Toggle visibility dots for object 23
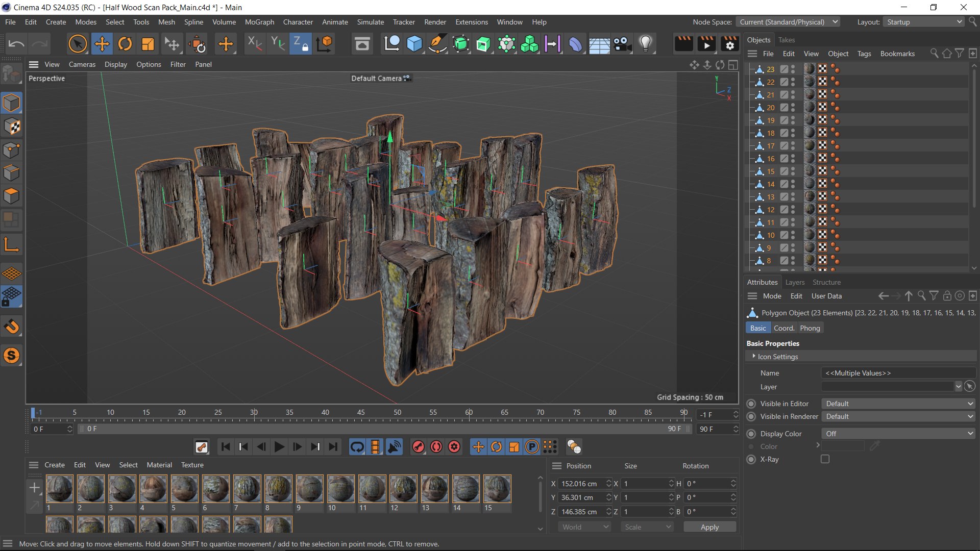This screenshot has width=980, height=551. pyautogui.click(x=793, y=69)
